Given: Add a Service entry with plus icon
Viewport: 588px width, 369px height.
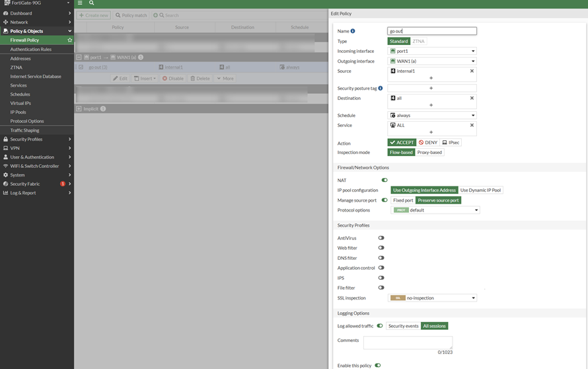Looking at the screenshot, I should point(431,132).
